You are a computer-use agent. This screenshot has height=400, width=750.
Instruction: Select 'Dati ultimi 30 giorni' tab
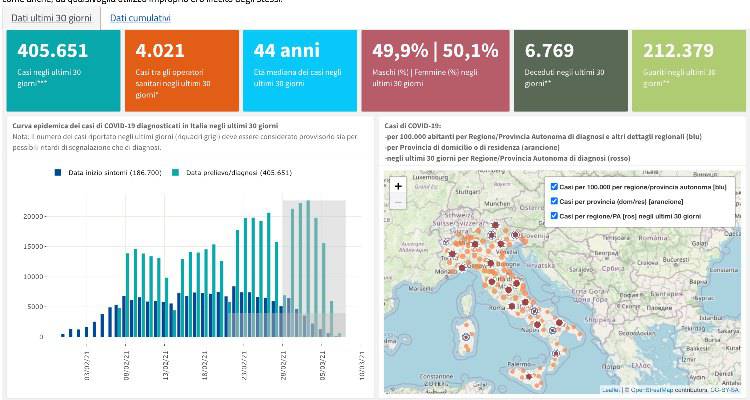pos(48,18)
